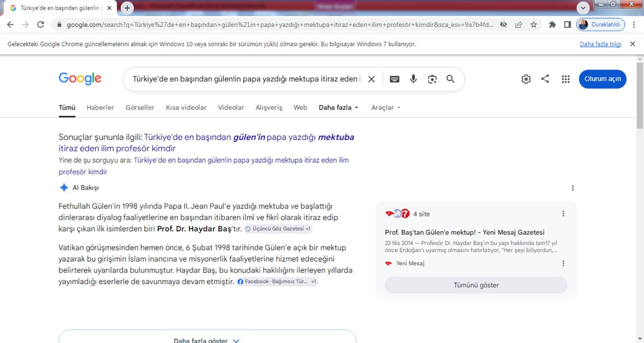Open the on-screen keyboard input tool
Viewport: 644px width, 343px height.
[394, 79]
